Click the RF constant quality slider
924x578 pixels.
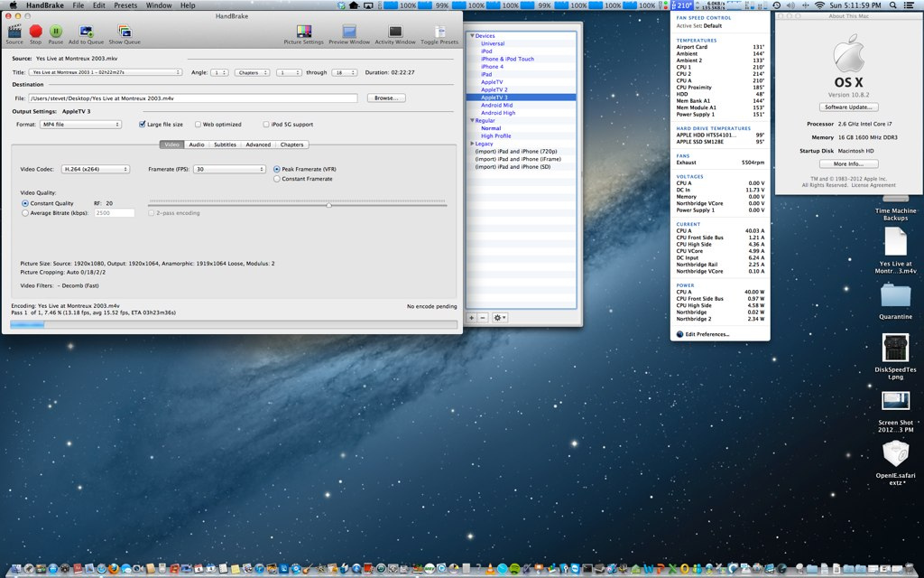[298, 205]
